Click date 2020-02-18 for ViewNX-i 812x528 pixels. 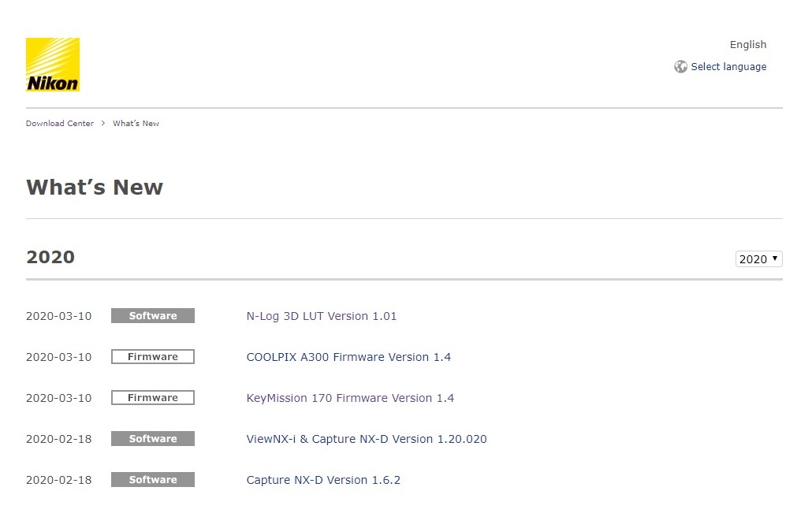pos(58,439)
